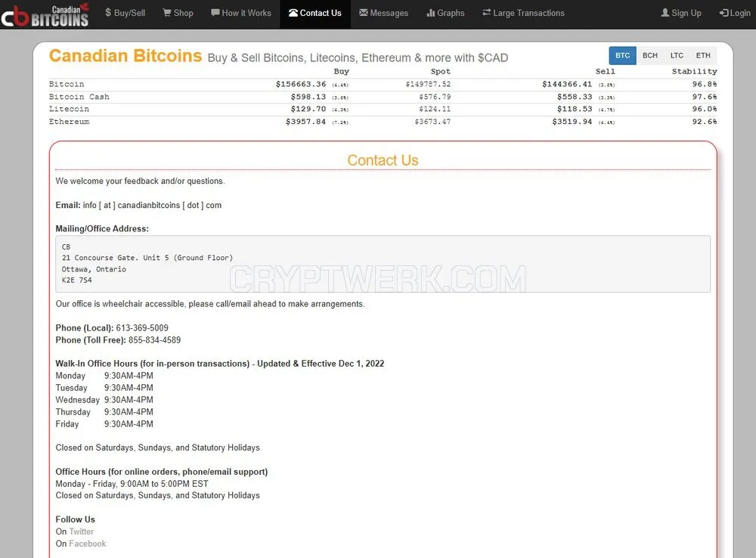Viewport: 756px width, 558px height.
Task: Click the Litecoin row label
Action: (x=69, y=109)
